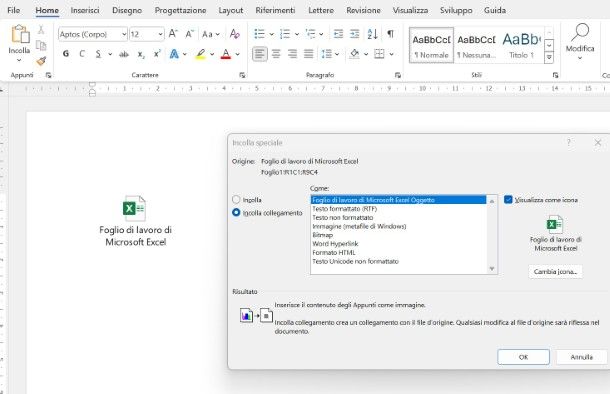The width and height of the screenshot is (610, 394).
Task: Click Excel worksheet icon in document
Action: [x=134, y=208]
